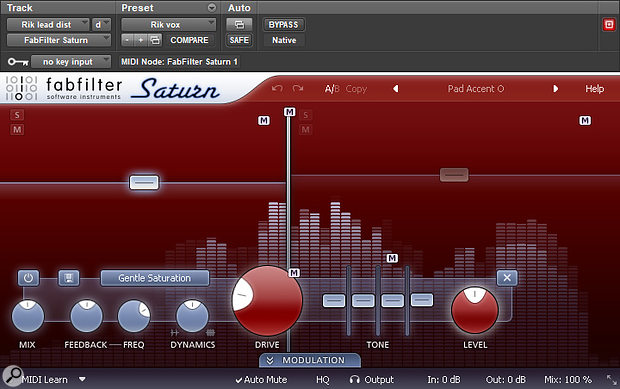
Task: Click the Freq knob
Action: (x=134, y=316)
